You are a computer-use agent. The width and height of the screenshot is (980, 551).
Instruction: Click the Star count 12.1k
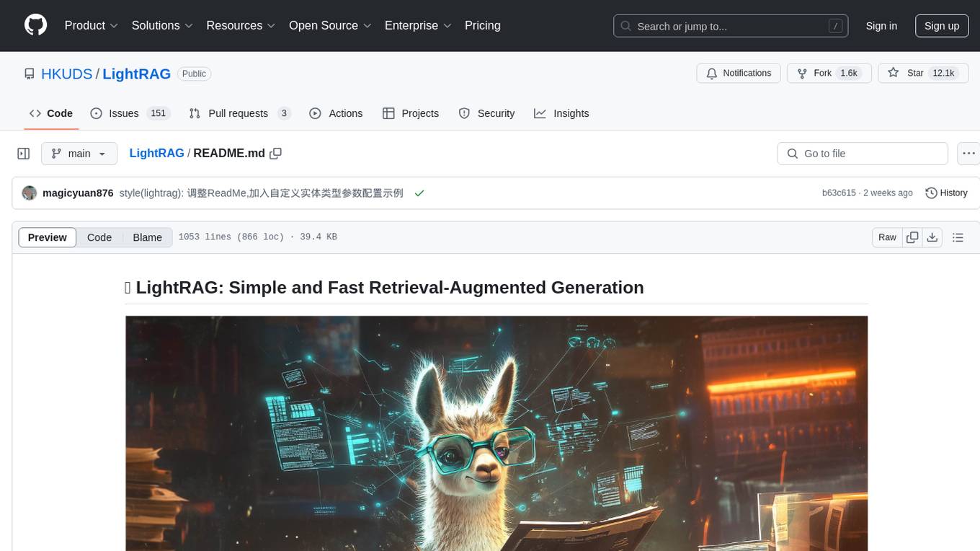943,73
